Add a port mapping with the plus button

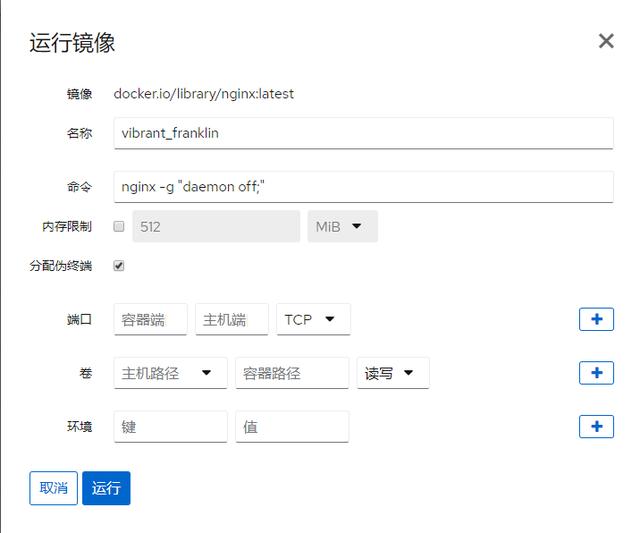pos(596,319)
